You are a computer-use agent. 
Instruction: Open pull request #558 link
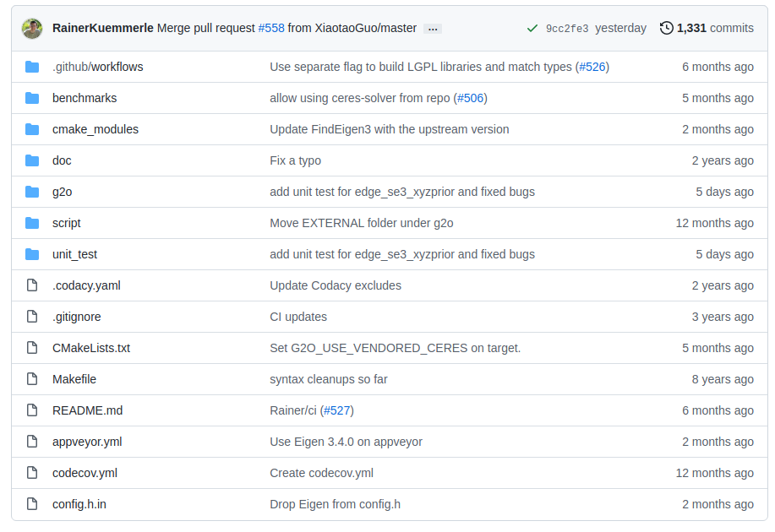[x=271, y=28]
